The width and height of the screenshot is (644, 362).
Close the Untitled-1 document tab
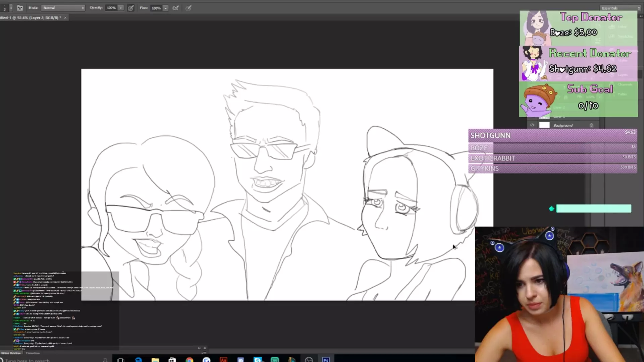[65, 18]
